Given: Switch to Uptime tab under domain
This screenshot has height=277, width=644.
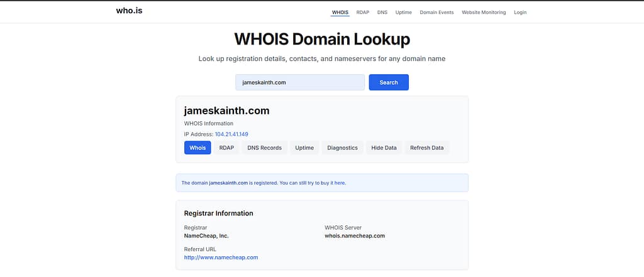Looking at the screenshot, I should (304, 148).
